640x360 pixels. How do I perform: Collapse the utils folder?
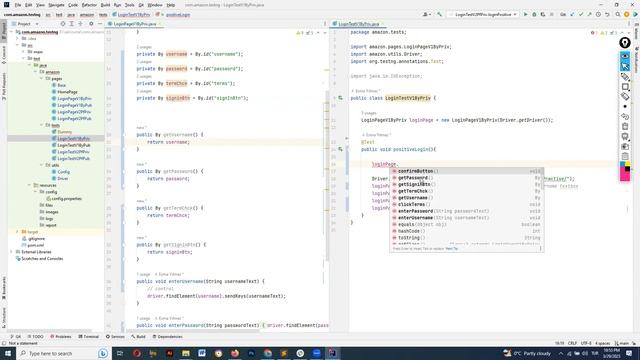click(x=42, y=165)
